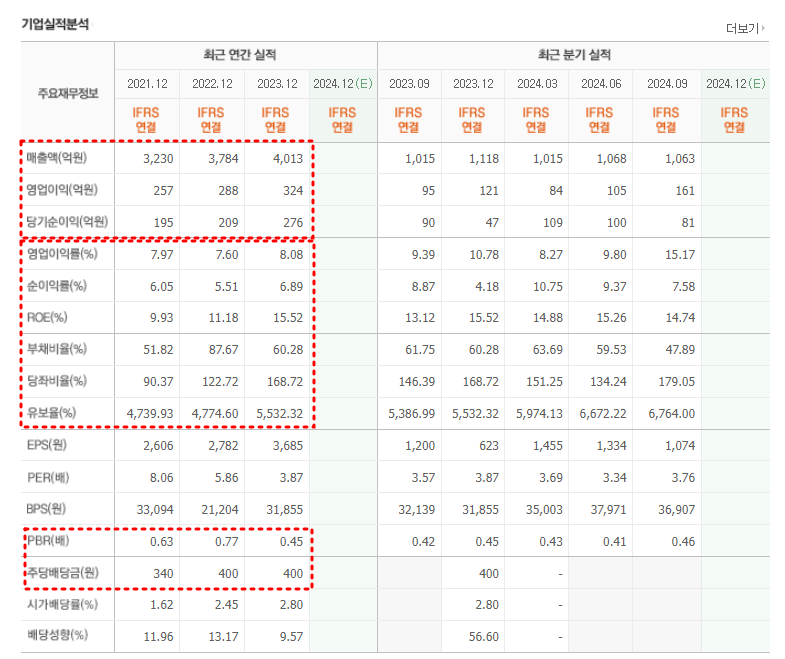Click the 195 net income value
The height and width of the screenshot is (659, 785).
(x=163, y=223)
